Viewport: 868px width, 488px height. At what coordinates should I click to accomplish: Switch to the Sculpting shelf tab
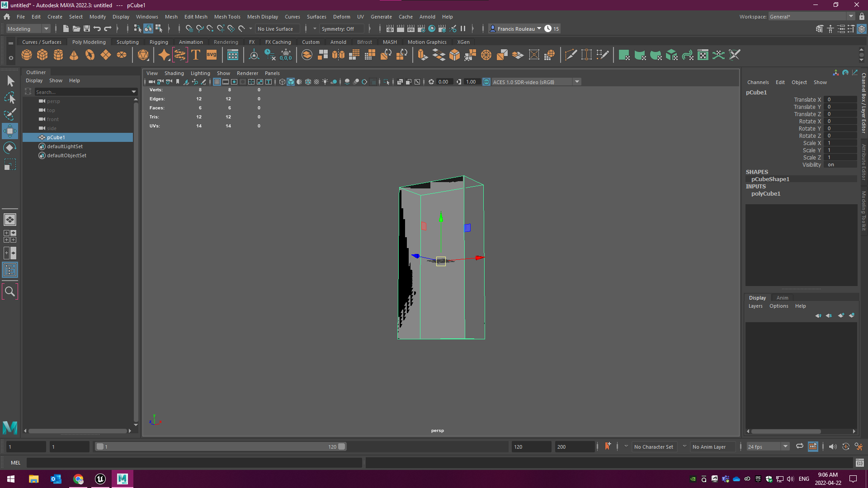127,42
